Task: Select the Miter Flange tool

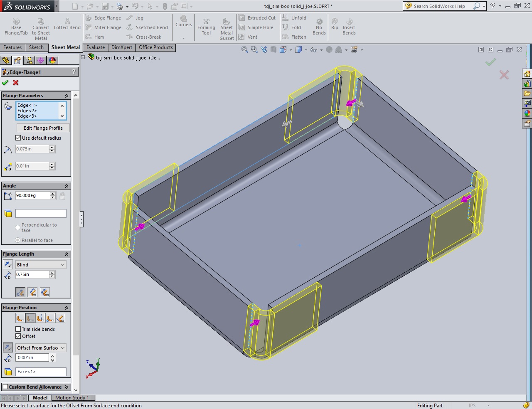Action: click(103, 27)
